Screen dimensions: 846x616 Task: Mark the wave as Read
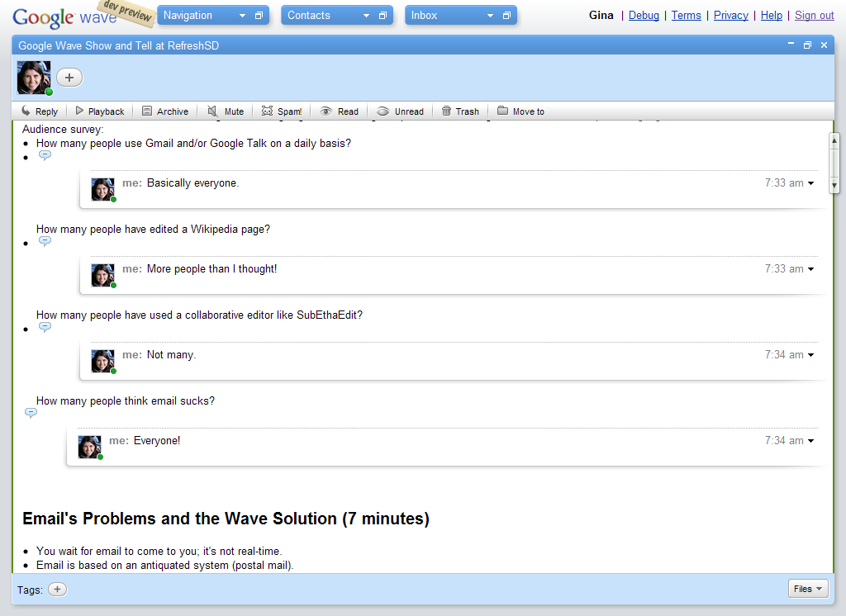[x=339, y=111]
